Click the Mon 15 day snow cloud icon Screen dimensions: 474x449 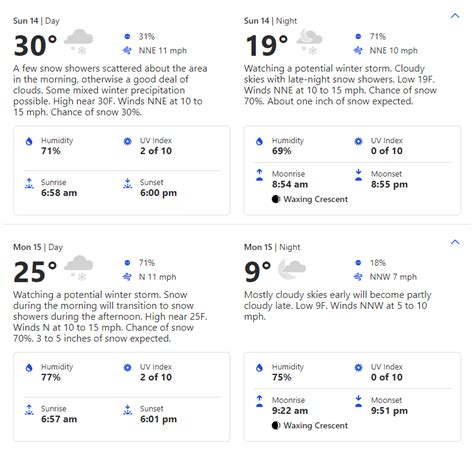pyautogui.click(x=78, y=268)
